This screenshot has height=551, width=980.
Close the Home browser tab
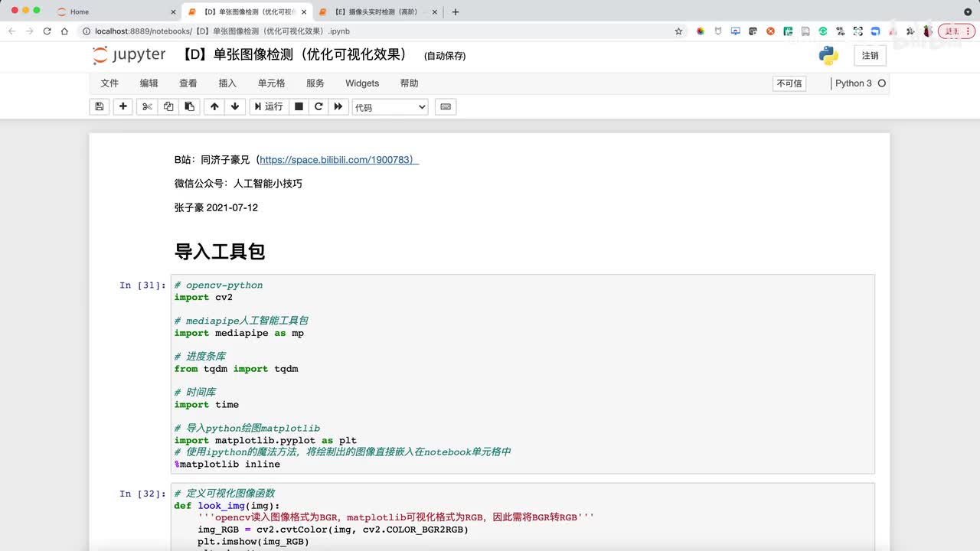coord(172,11)
